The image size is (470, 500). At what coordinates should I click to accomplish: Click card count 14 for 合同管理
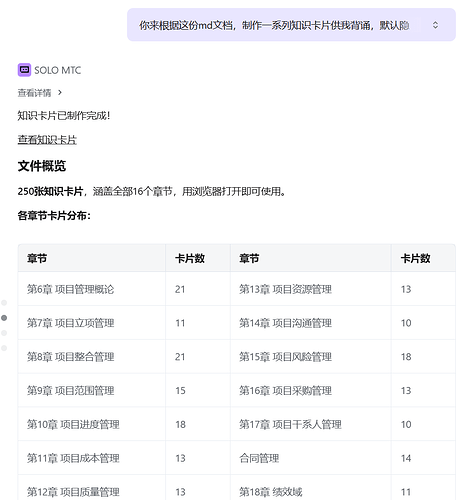406,458
